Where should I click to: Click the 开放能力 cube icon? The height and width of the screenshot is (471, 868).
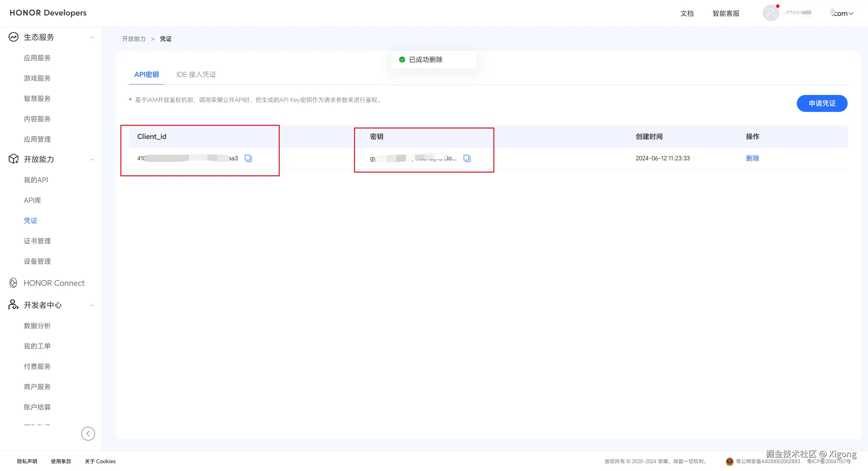click(14, 159)
